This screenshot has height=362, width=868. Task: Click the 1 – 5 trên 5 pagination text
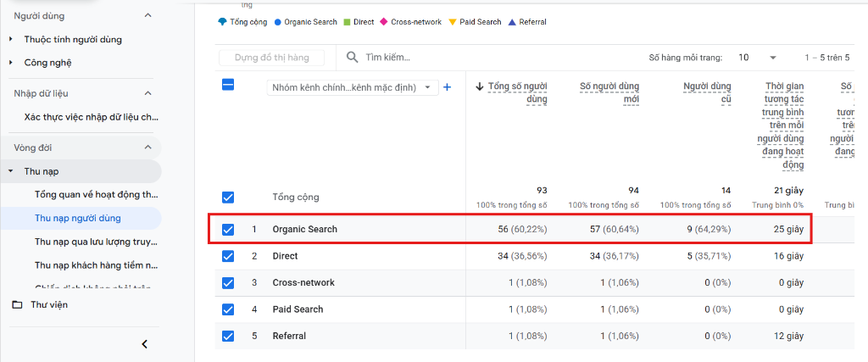[x=827, y=58]
